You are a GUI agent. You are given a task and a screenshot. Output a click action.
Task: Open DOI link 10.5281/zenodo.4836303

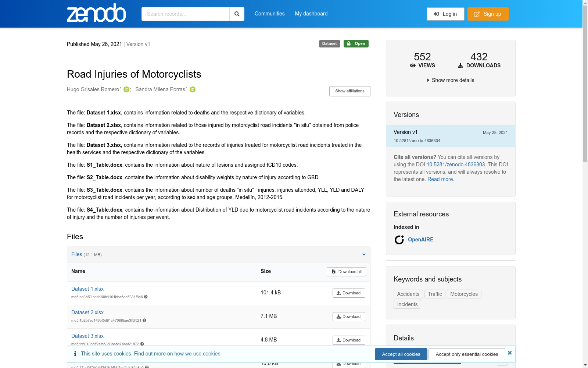(456, 164)
